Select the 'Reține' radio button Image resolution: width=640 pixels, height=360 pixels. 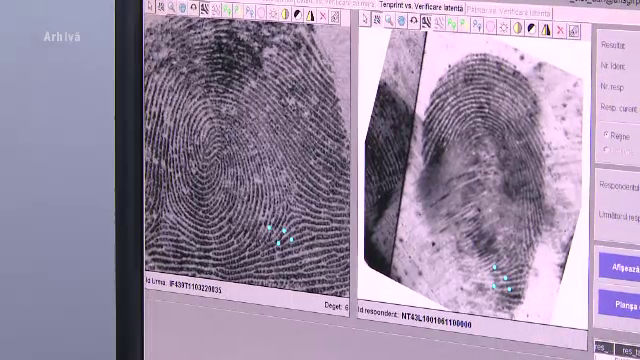606,134
